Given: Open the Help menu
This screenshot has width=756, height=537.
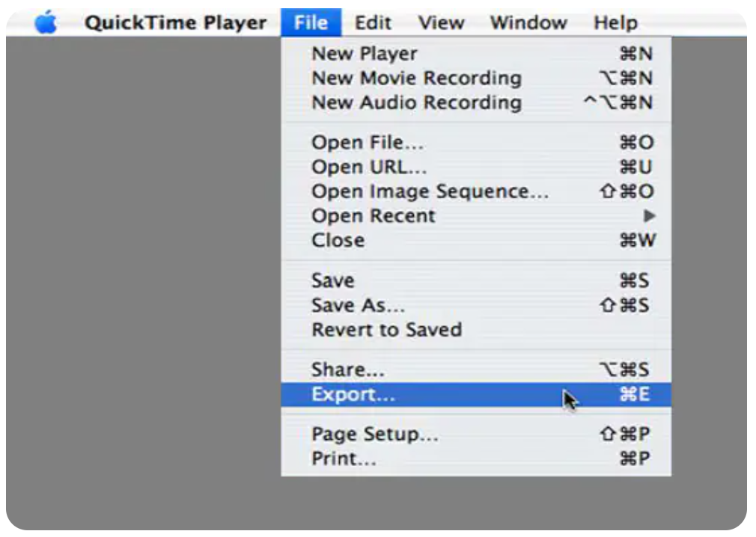Looking at the screenshot, I should pos(616,22).
